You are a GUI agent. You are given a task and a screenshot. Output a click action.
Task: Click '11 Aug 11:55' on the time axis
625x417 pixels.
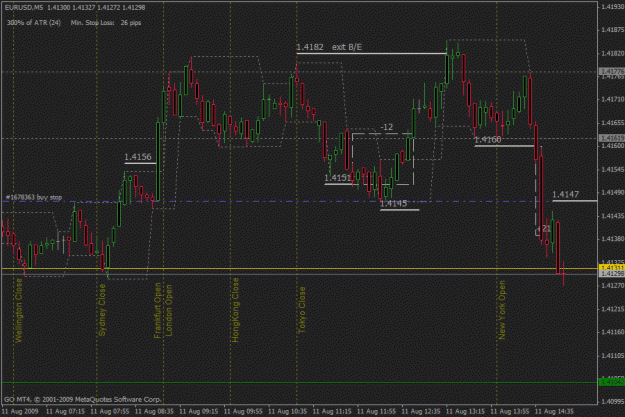point(376,411)
